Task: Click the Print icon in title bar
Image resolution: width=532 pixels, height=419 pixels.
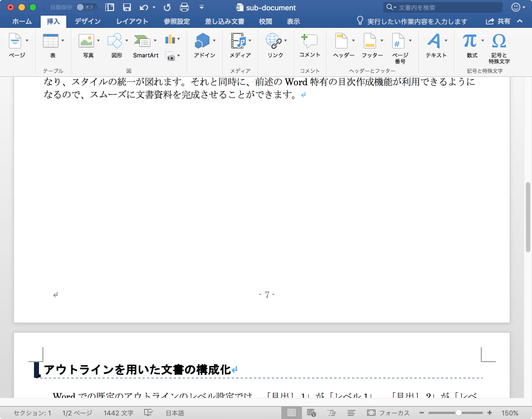Action: 184,7
